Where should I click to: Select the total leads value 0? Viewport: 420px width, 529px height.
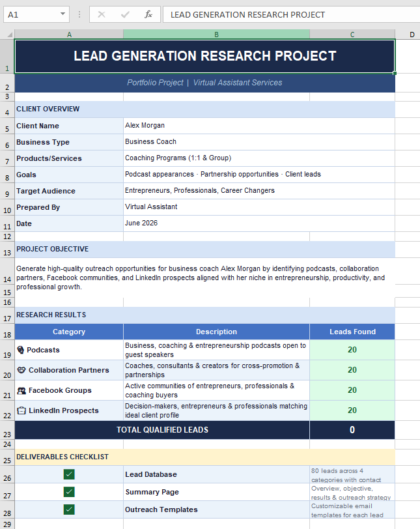[352, 430]
